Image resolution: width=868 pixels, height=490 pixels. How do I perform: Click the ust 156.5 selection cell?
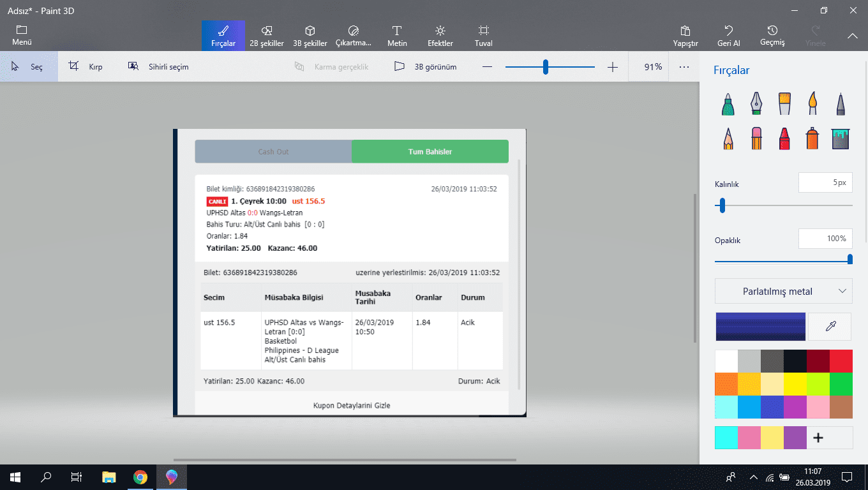[x=231, y=341]
